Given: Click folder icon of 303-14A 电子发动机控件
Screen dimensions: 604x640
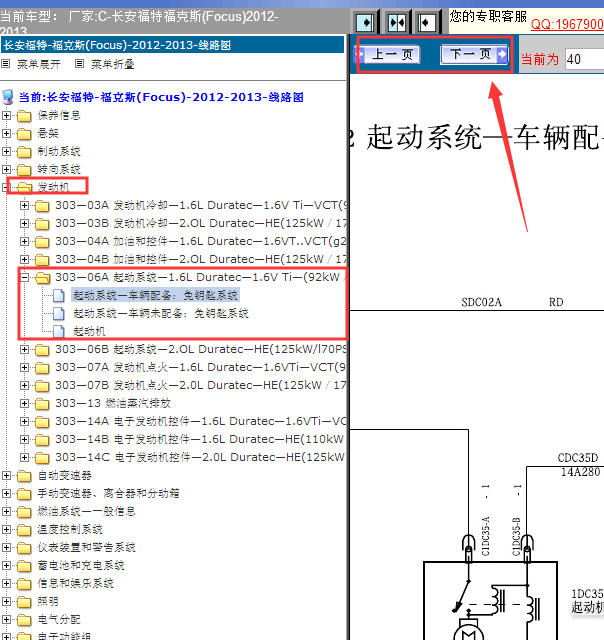Looking at the screenshot, I should click(42, 422).
